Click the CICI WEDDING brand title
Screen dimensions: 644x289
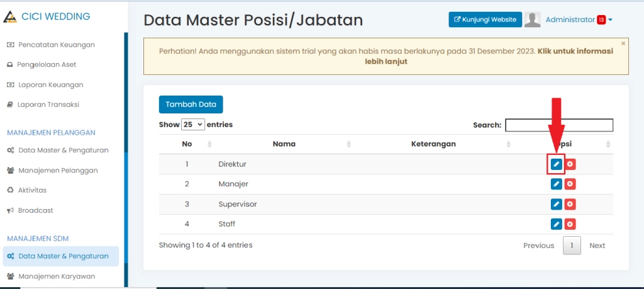tap(55, 16)
